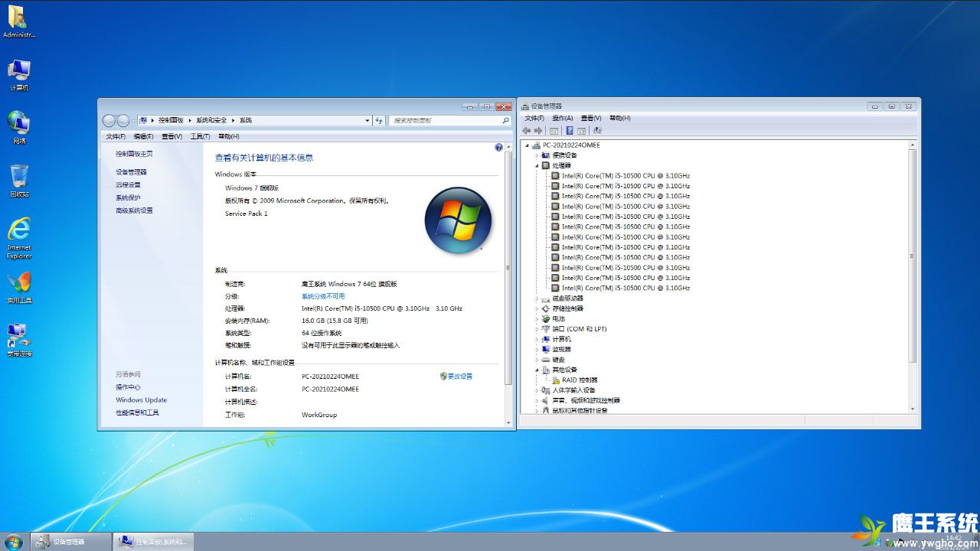Open 操作(A) menu in Device Manager

(x=563, y=118)
